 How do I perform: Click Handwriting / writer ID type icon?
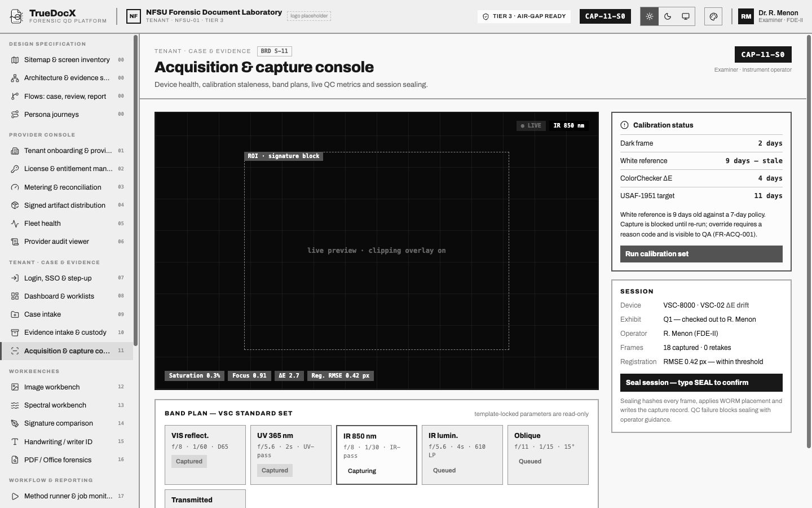[x=15, y=442]
